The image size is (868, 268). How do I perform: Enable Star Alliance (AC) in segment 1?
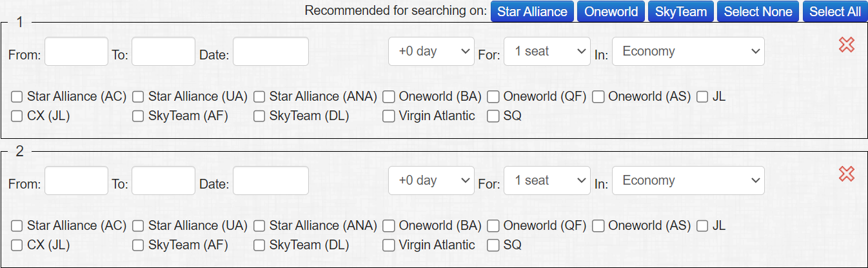(x=17, y=97)
